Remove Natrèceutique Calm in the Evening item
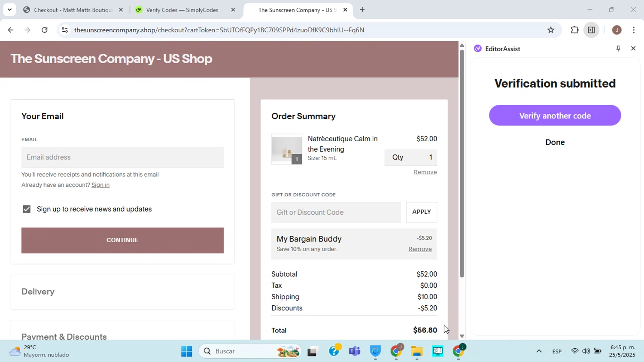Image resolution: width=644 pixels, height=362 pixels. pyautogui.click(x=425, y=172)
